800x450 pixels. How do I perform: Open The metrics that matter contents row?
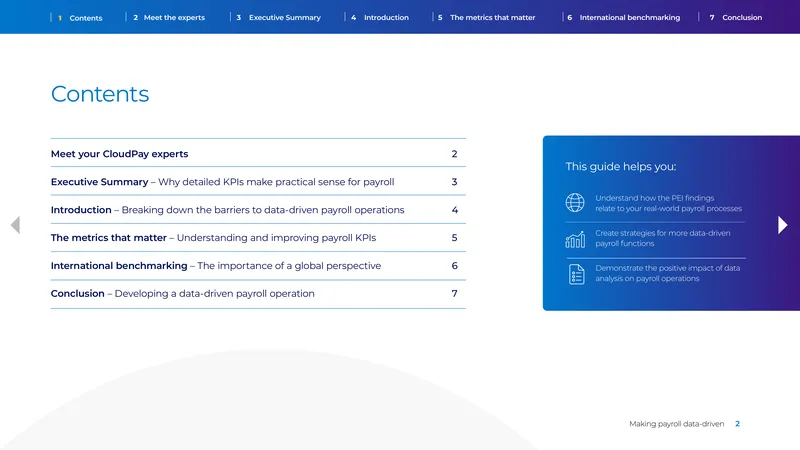click(258, 238)
